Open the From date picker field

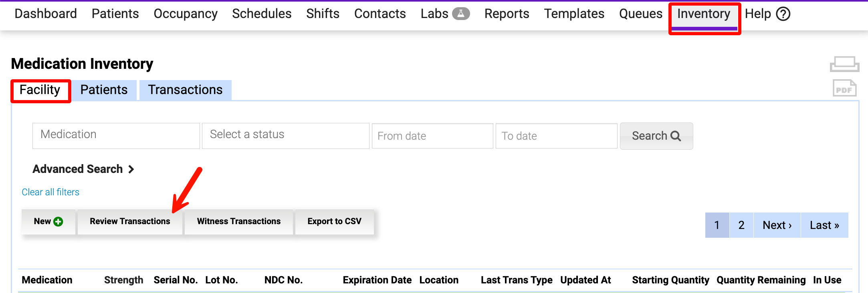[x=432, y=136]
